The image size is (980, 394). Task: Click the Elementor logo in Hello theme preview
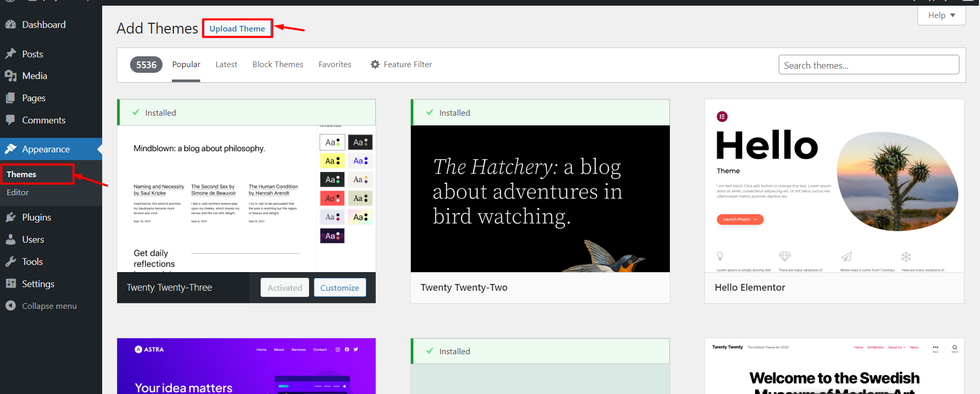722,117
